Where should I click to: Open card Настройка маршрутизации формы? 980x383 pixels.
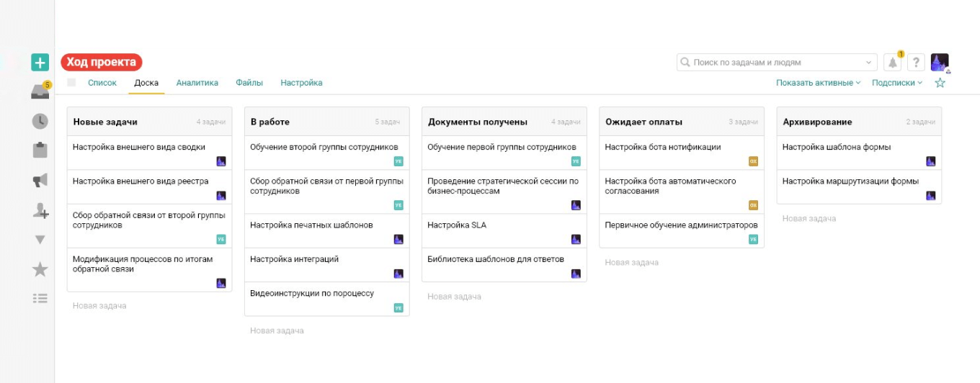(x=859, y=186)
